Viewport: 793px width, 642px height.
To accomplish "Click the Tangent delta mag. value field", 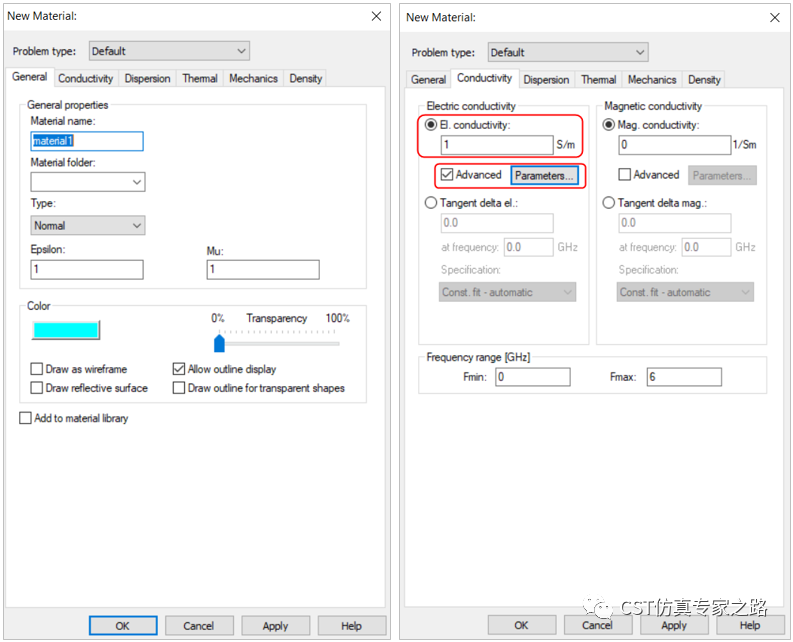I will (675, 223).
